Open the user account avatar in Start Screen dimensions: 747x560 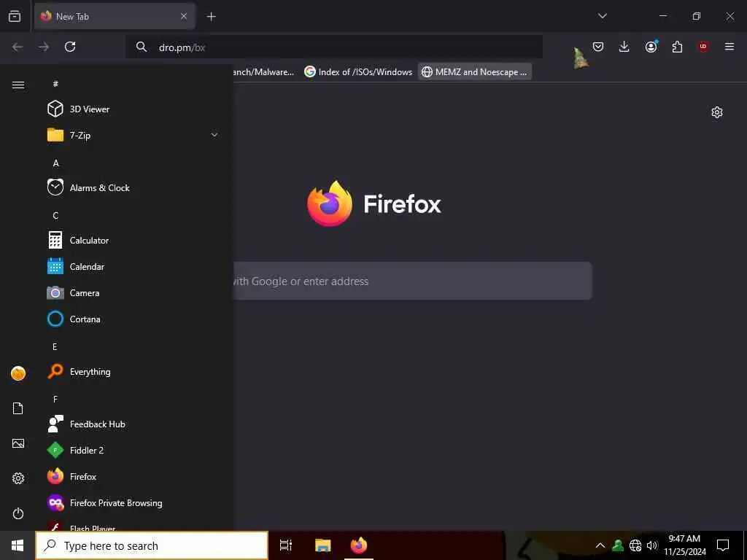pyautogui.click(x=18, y=373)
